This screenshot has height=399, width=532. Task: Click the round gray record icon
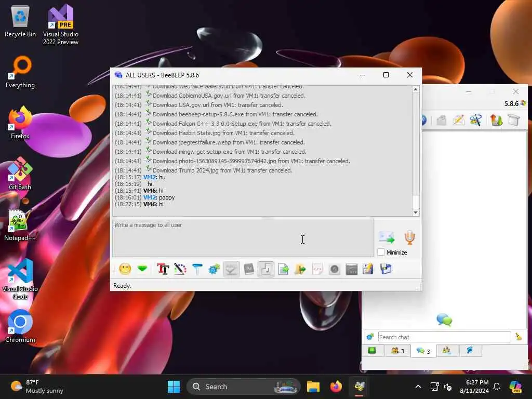pos(335,269)
